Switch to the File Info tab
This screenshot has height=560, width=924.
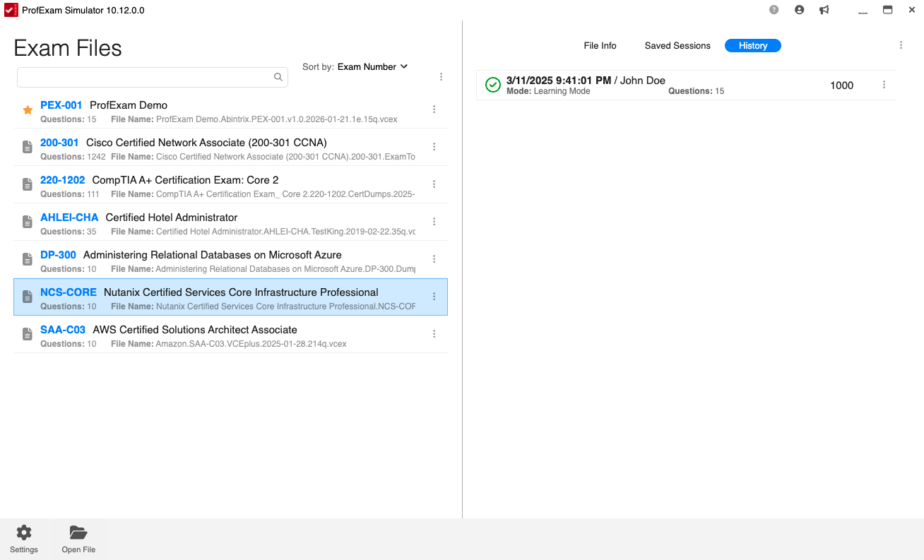[x=600, y=46]
